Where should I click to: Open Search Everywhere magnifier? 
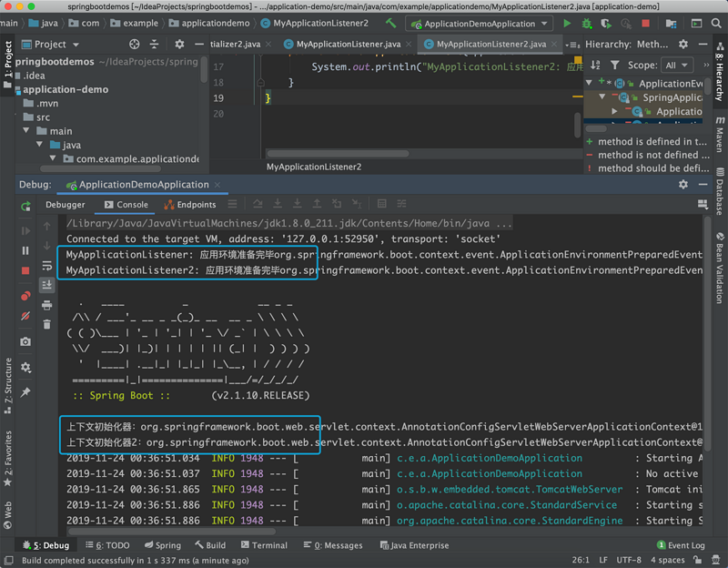pyautogui.click(x=715, y=23)
